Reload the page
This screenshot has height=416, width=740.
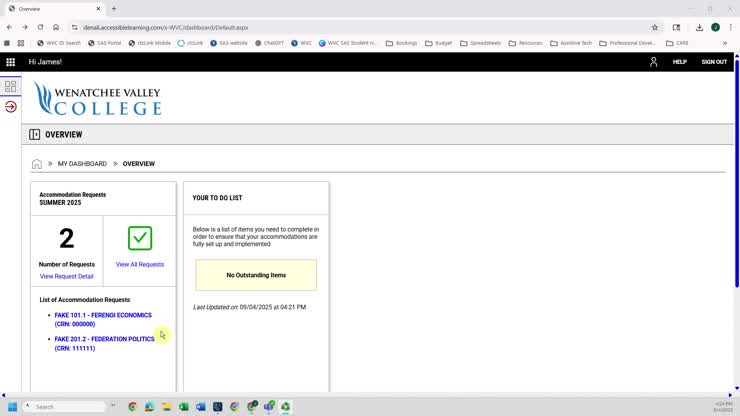point(41,27)
